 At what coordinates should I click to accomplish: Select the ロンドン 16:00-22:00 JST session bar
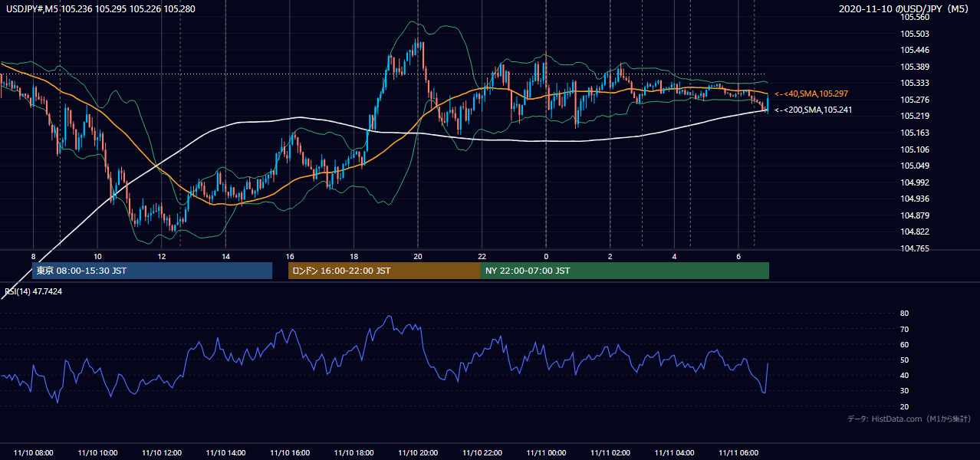tap(384, 271)
